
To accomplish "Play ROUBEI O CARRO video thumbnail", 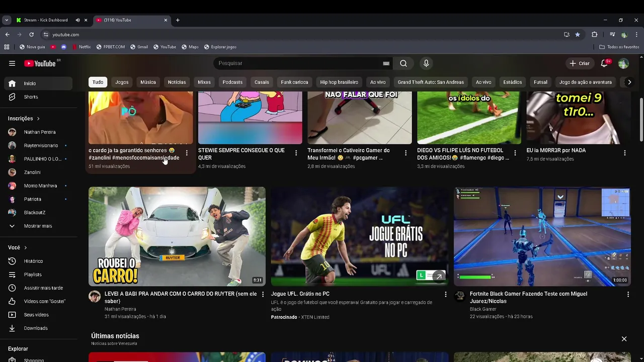I will 177,237.
